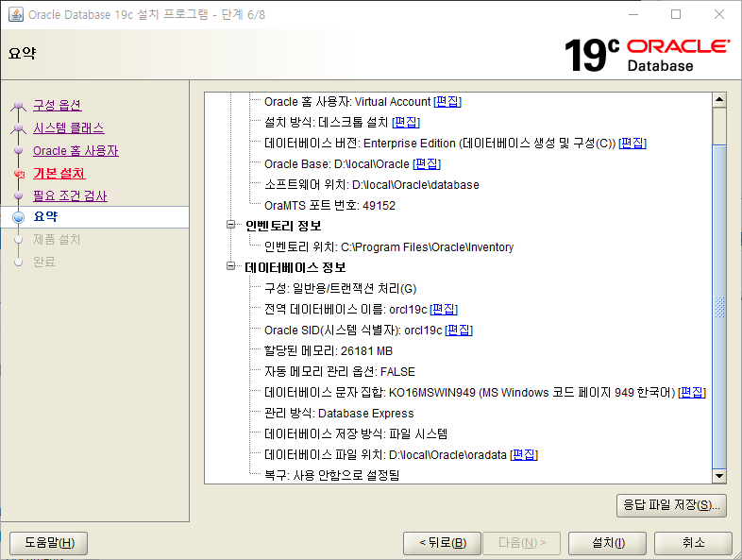Viewport: 742px width, 560px height.
Task: Edit the 데이터베이스 버전 Enterprise Edition setting
Action: point(632,143)
